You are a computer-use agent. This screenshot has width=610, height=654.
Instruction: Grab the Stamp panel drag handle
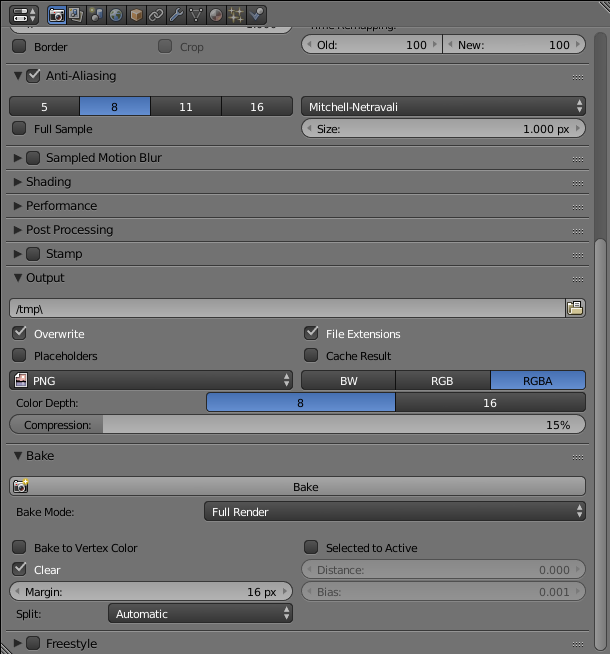[x=578, y=255]
